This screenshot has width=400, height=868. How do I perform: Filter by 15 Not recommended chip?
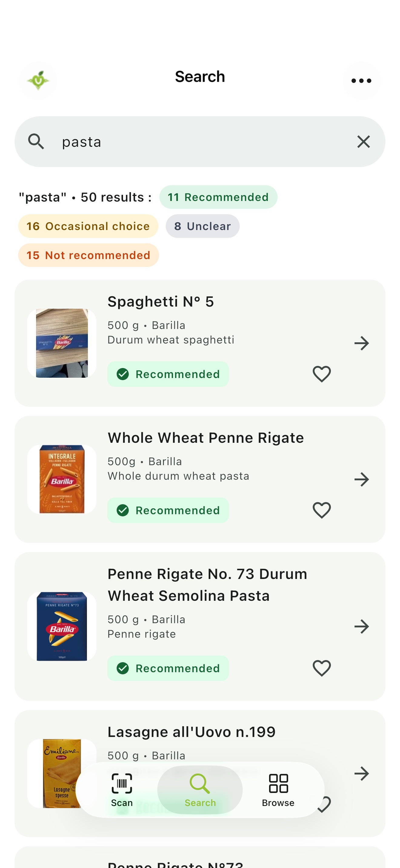pyautogui.click(x=88, y=255)
